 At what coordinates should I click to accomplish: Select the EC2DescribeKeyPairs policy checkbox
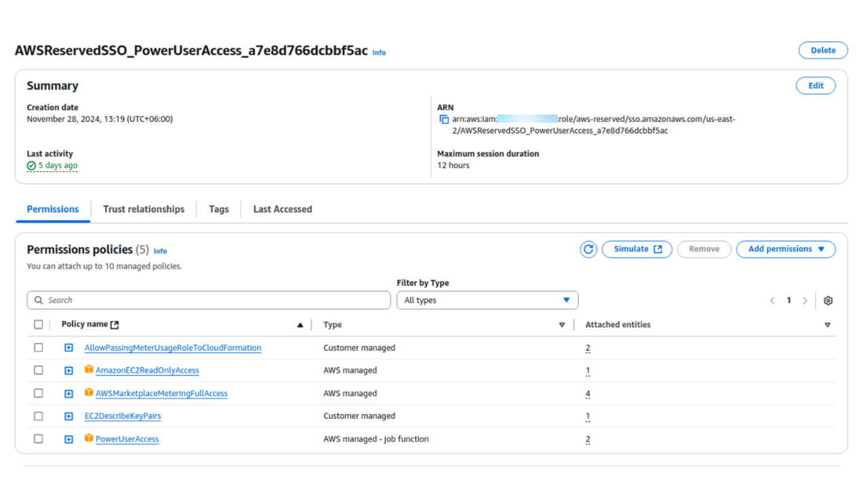point(39,416)
